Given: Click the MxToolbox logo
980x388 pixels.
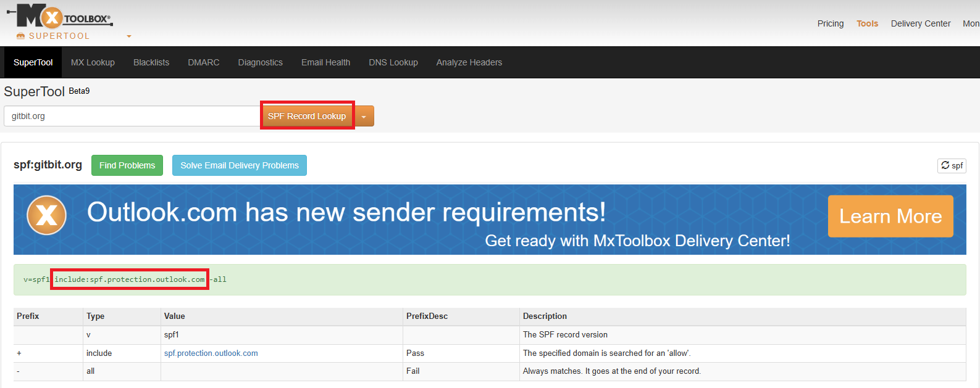Looking at the screenshot, I should tap(60, 17).
